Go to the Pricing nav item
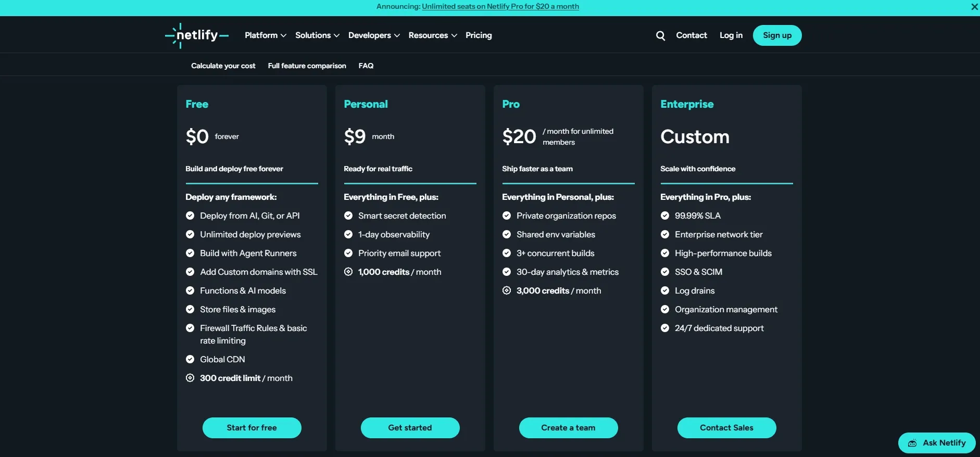Image resolution: width=980 pixels, height=457 pixels. click(x=479, y=35)
